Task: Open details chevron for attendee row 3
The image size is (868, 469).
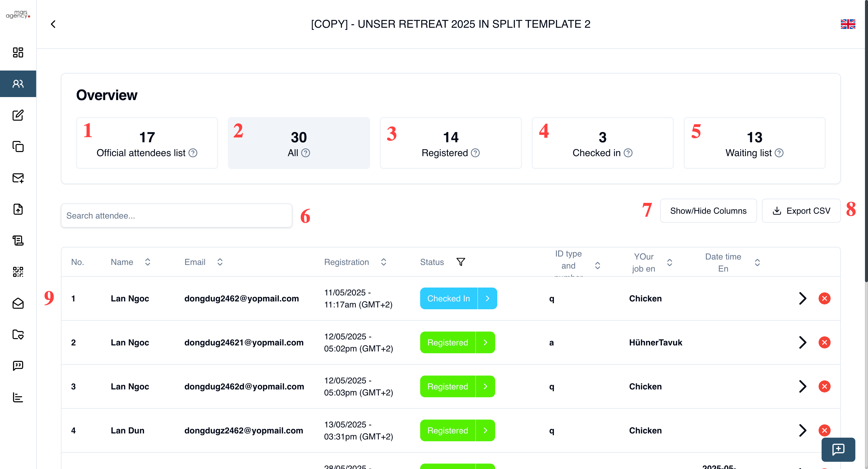Action: 803,386
